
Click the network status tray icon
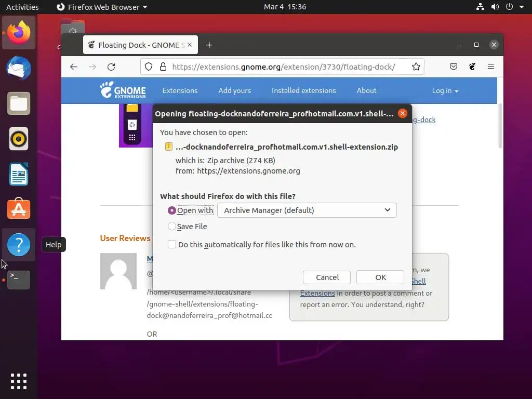coord(480,7)
